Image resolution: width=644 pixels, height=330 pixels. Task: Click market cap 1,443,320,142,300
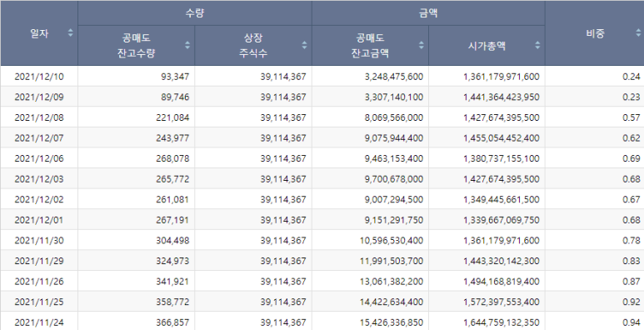pyautogui.click(x=502, y=261)
